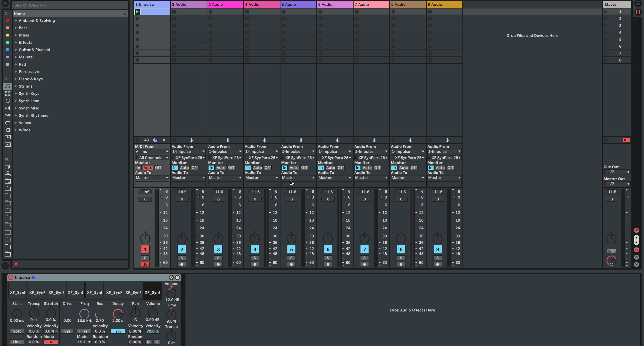Click Impulse device hot-swap icon

(x=171, y=277)
